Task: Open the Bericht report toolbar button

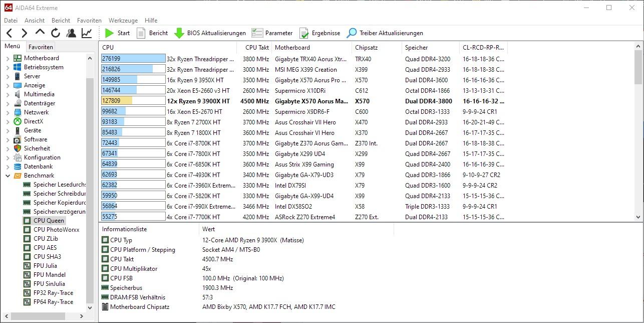Action: (x=153, y=33)
